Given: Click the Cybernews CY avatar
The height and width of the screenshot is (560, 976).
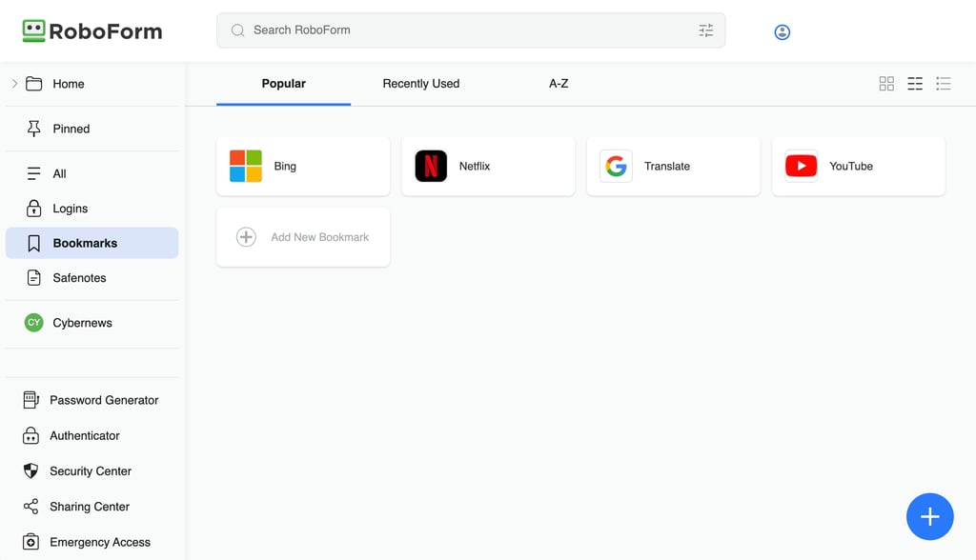Looking at the screenshot, I should 34,322.
